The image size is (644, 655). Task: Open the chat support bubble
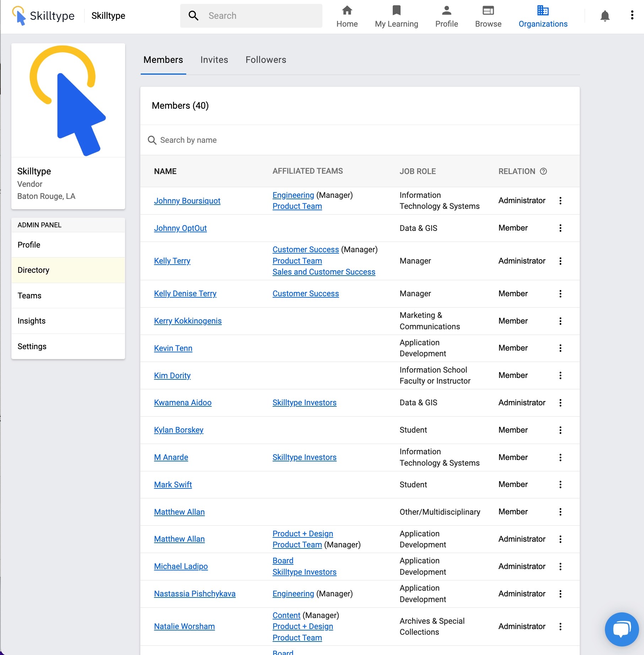tap(622, 629)
